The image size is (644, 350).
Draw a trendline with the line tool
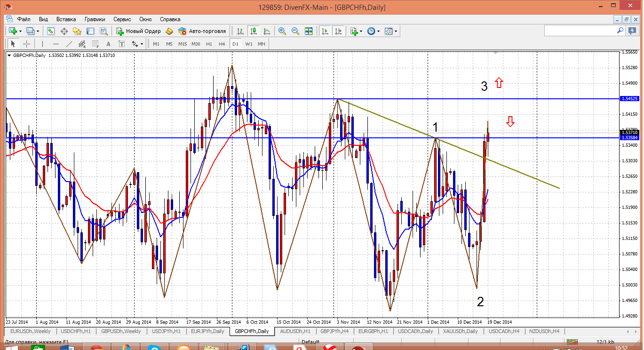(x=69, y=44)
